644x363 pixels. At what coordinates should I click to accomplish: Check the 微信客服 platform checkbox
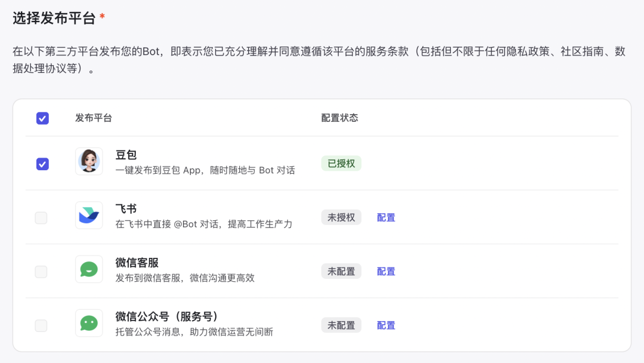[41, 271]
